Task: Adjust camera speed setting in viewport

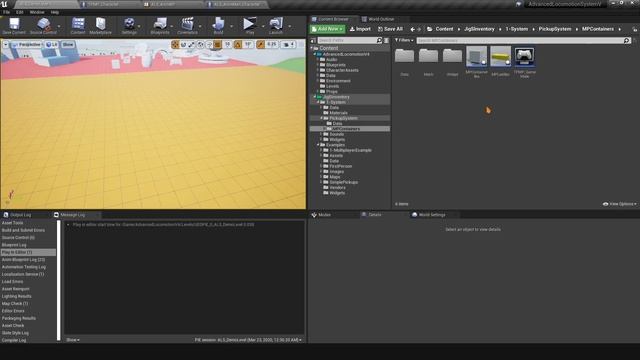Action: [289, 44]
